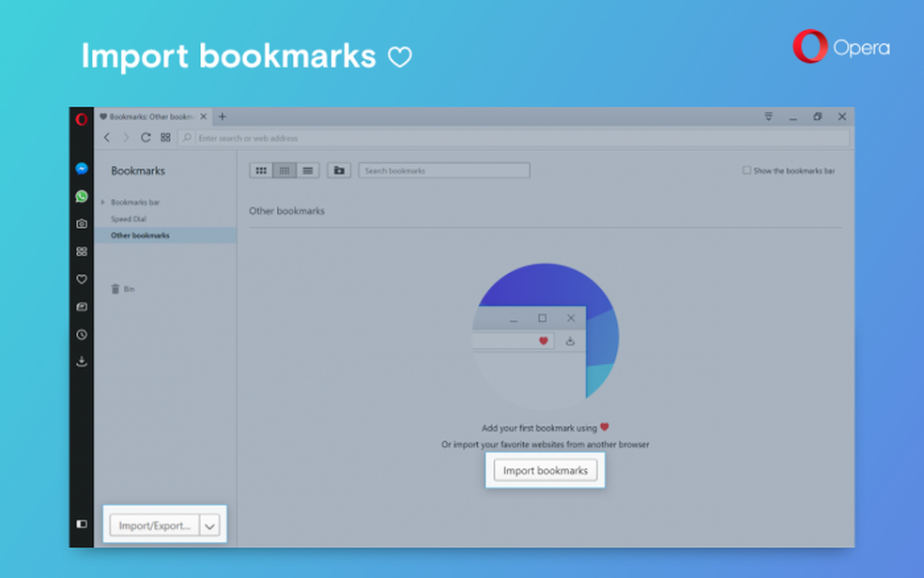
Task: Open the tab menu icon in title bar
Action: [768, 116]
